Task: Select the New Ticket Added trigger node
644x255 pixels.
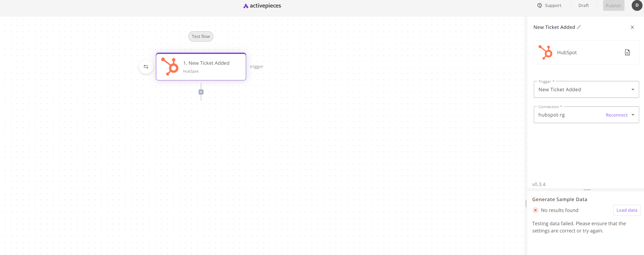Action: (x=201, y=67)
